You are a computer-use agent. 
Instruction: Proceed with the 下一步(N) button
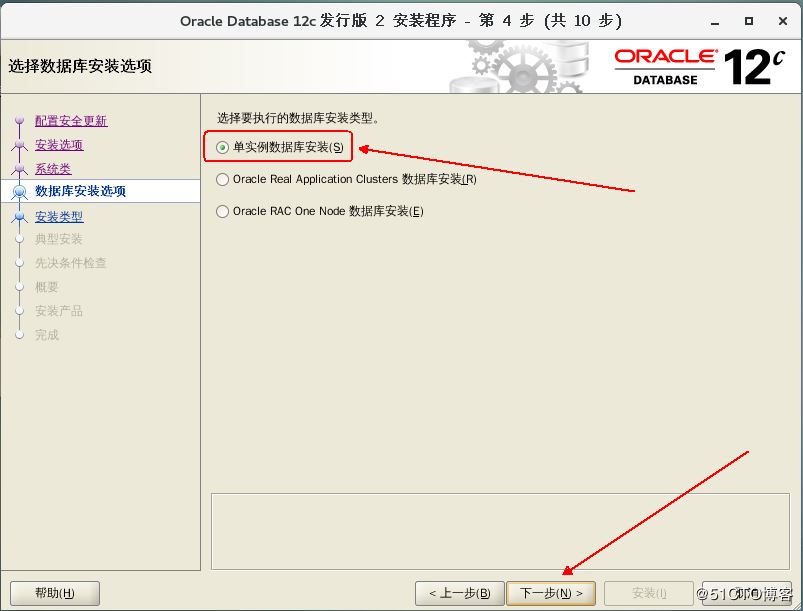click(x=551, y=593)
